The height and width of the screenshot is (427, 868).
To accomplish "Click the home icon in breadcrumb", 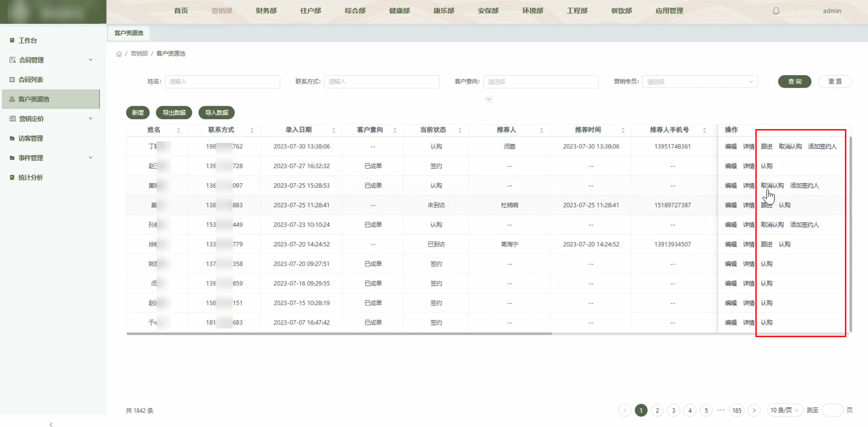I will 119,54.
